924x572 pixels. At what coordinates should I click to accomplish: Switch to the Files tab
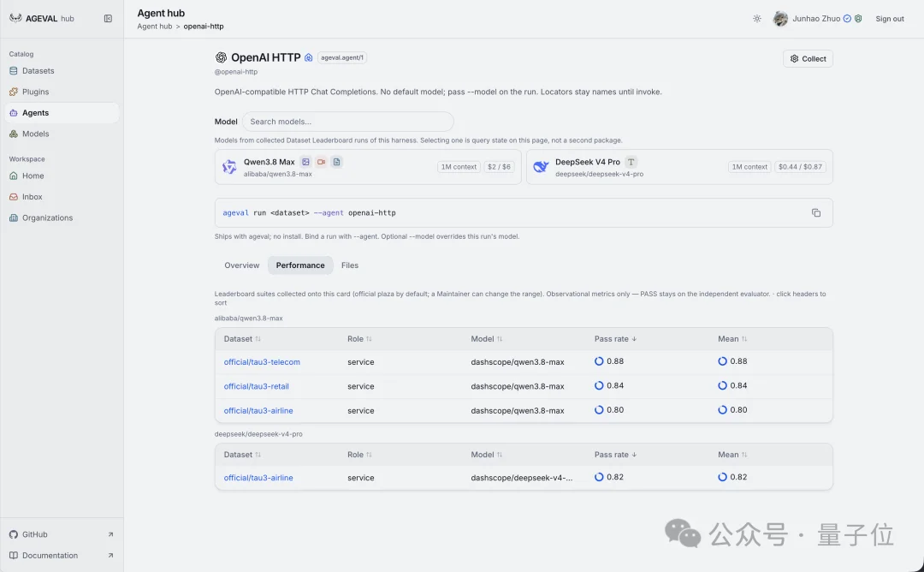point(349,265)
